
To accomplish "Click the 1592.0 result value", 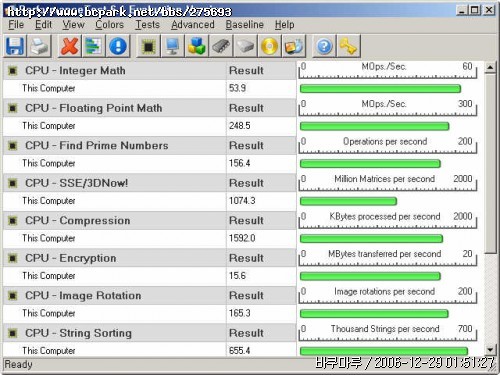I will [x=242, y=238].
